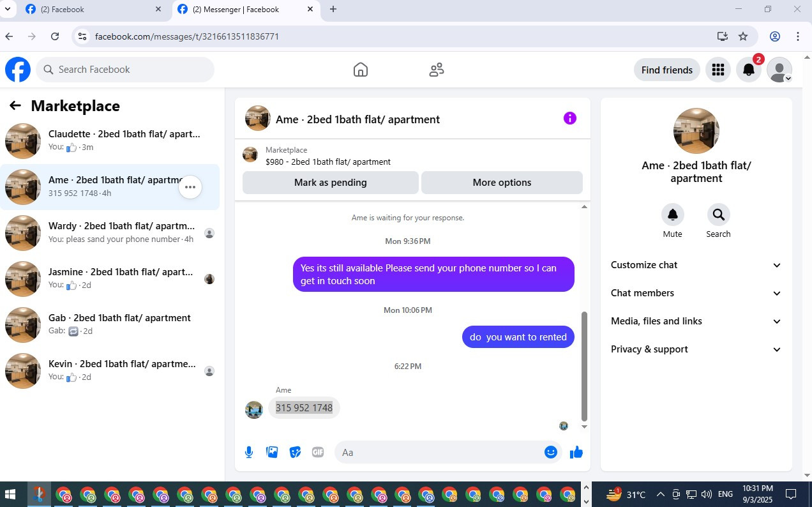
Task: Open a new browser tab
Action: [333, 9]
